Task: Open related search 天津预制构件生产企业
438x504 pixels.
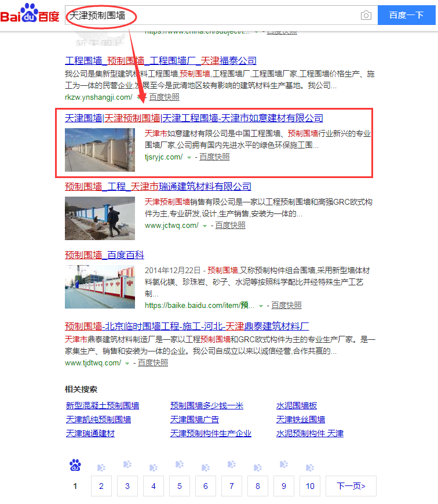Action: [x=211, y=433]
